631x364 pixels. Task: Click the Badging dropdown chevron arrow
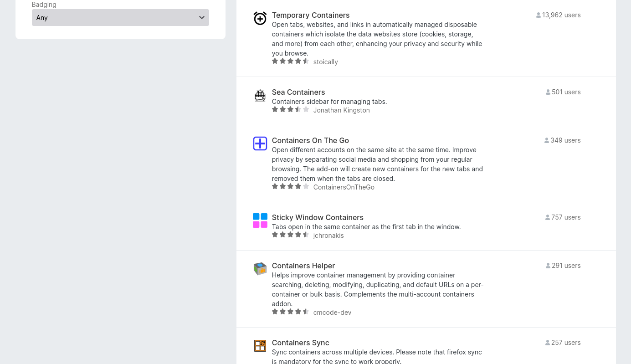pyautogui.click(x=202, y=18)
